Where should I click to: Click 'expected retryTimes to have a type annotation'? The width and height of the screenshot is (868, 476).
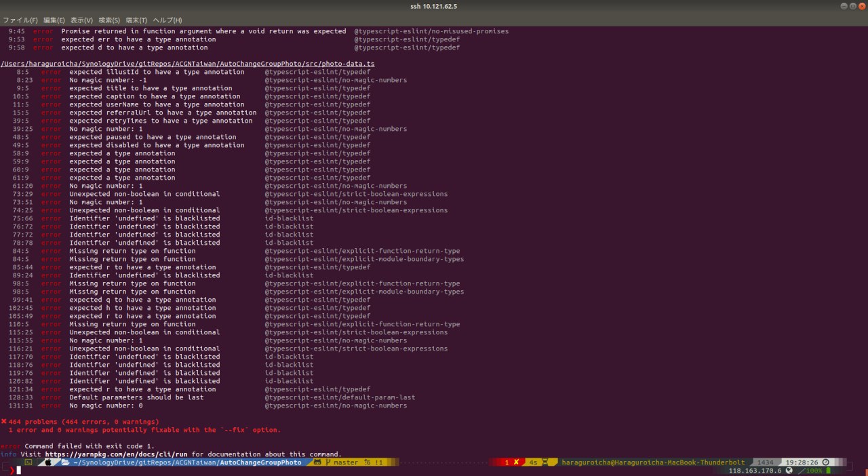[x=161, y=121]
